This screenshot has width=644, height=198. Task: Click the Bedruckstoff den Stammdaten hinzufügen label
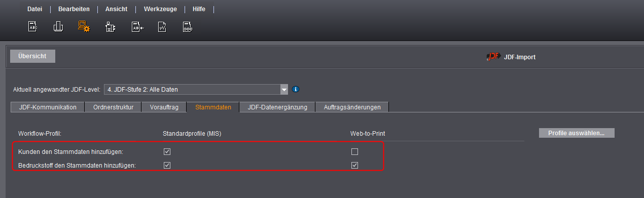(77, 165)
